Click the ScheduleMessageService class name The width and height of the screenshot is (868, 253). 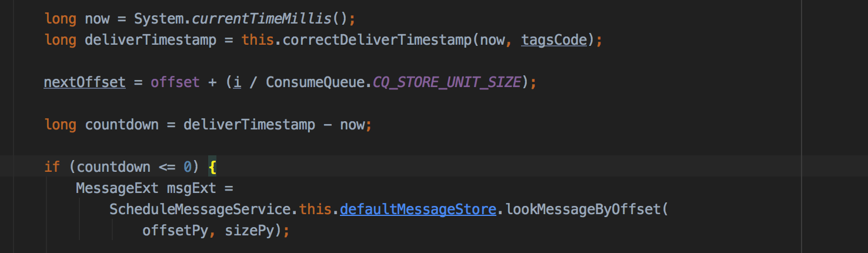coord(200,209)
